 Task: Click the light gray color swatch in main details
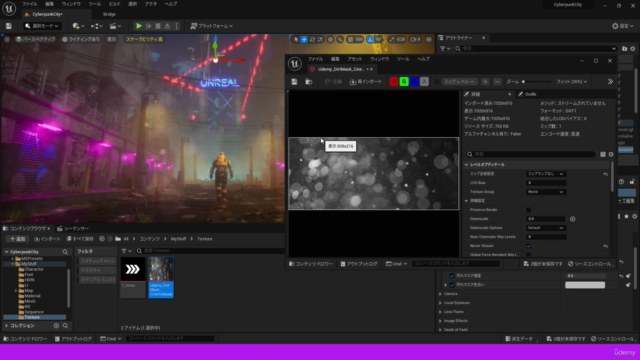(585, 285)
